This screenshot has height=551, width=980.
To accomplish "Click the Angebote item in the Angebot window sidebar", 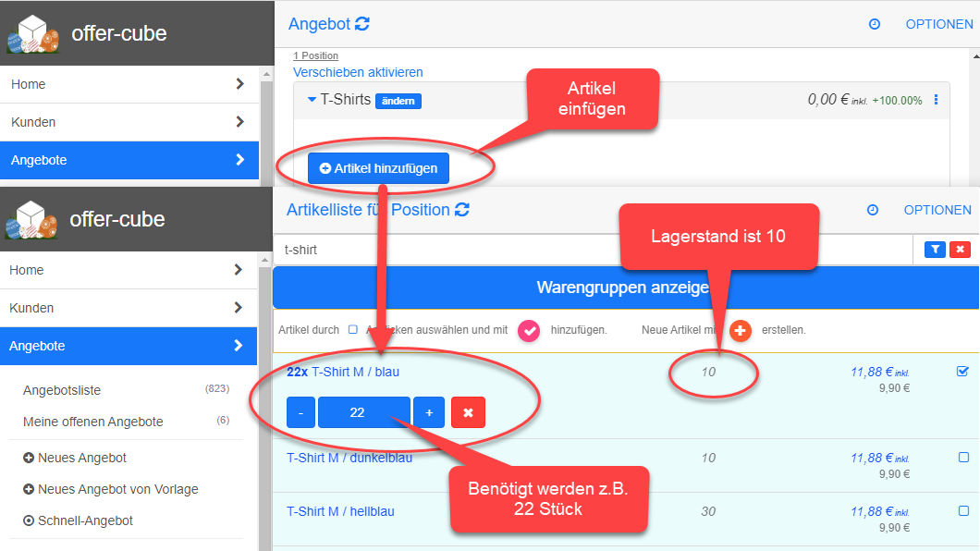I will coord(129,160).
